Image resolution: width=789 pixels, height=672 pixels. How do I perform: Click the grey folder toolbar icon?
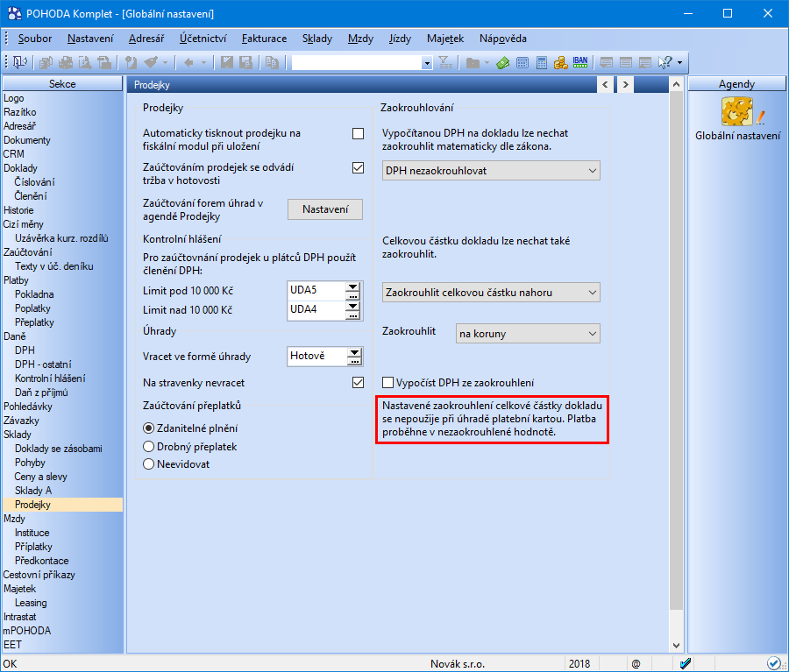473,62
